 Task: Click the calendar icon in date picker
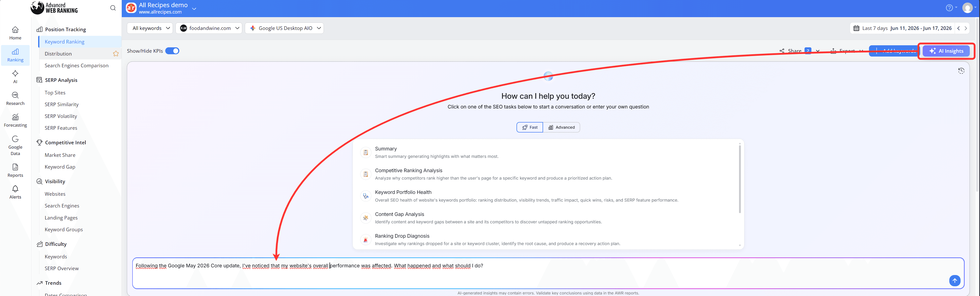[856, 28]
